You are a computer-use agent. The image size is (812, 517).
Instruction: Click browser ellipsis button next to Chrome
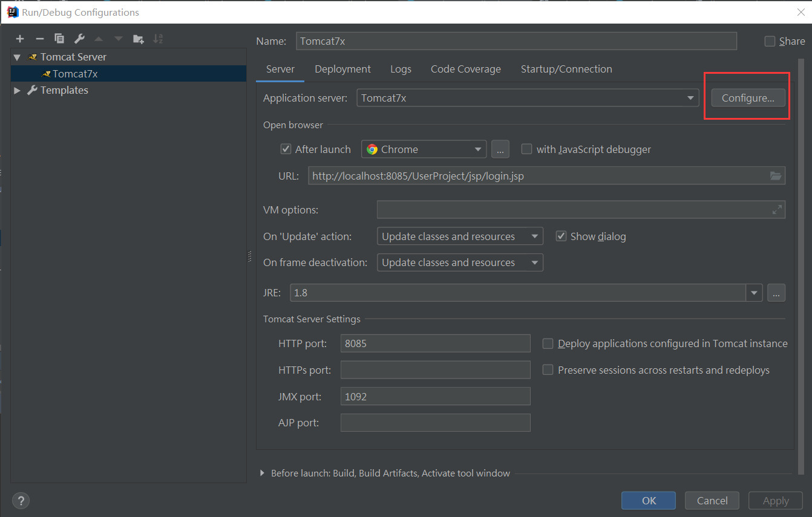point(500,149)
